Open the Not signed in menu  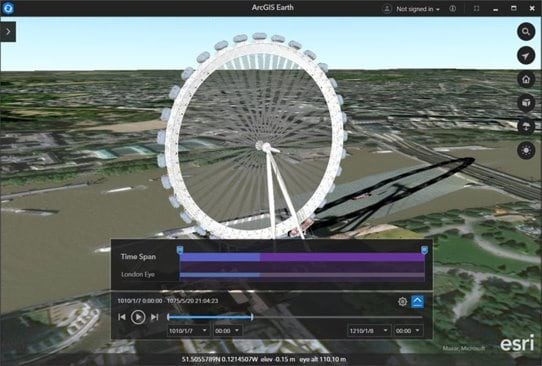tap(411, 9)
